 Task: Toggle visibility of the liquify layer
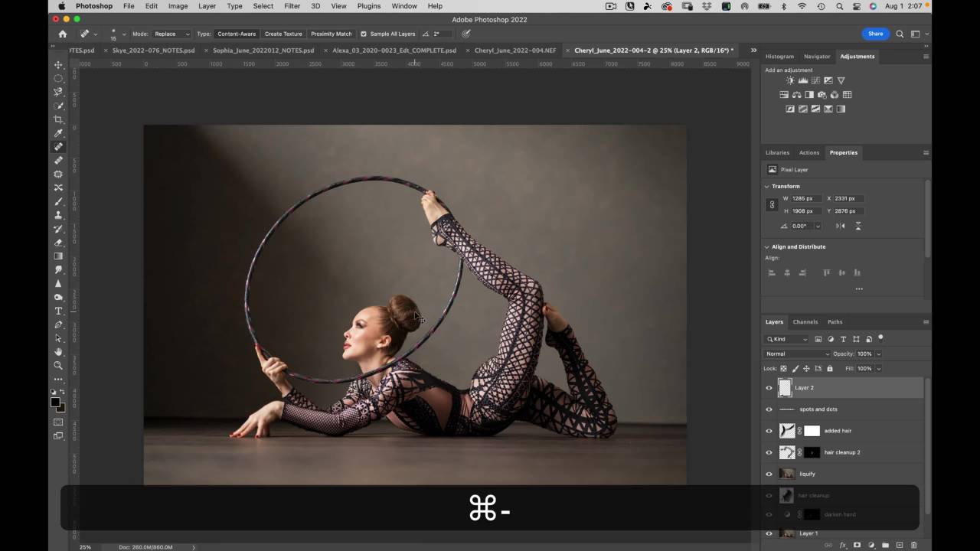point(769,474)
